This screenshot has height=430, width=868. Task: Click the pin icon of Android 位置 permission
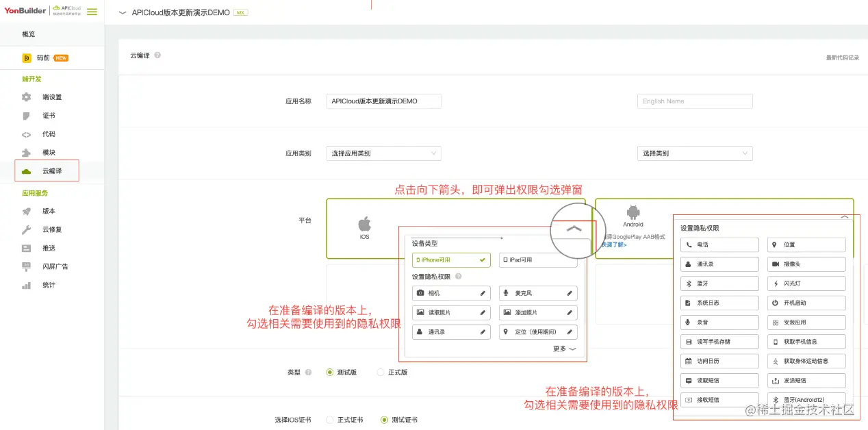click(x=775, y=244)
